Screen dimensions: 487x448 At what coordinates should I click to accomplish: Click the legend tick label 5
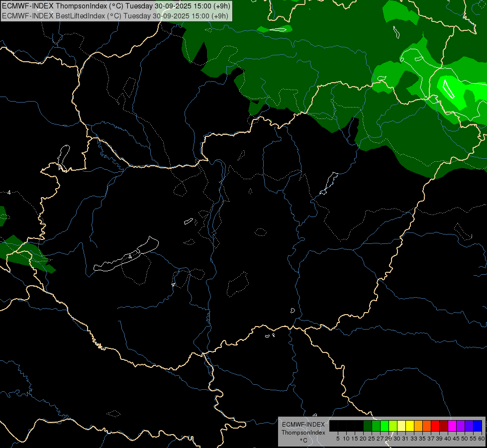338,439
